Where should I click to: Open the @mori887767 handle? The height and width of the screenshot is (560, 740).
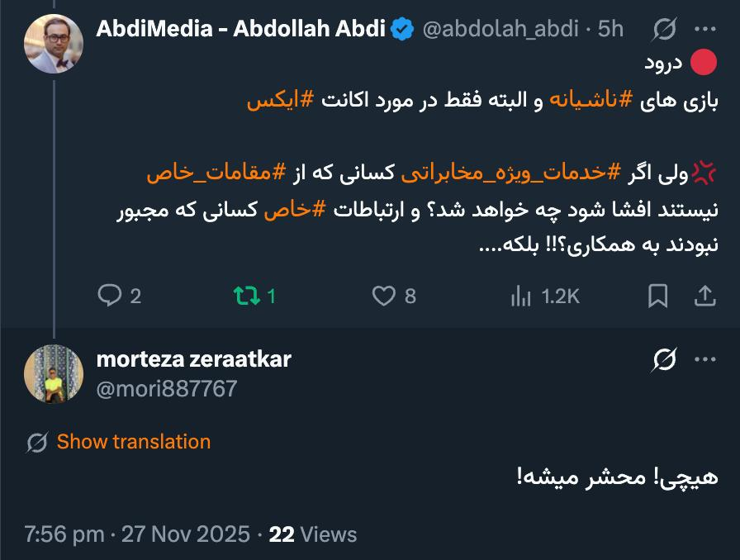click(x=167, y=388)
